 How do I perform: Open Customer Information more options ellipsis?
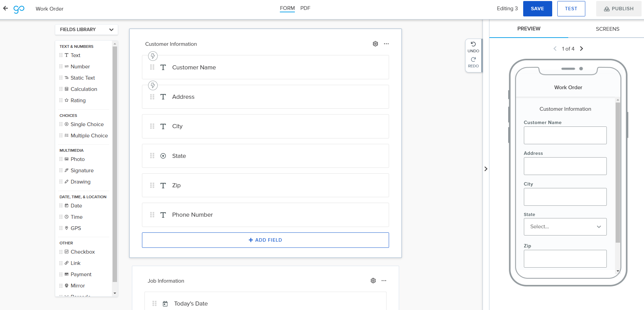click(386, 44)
